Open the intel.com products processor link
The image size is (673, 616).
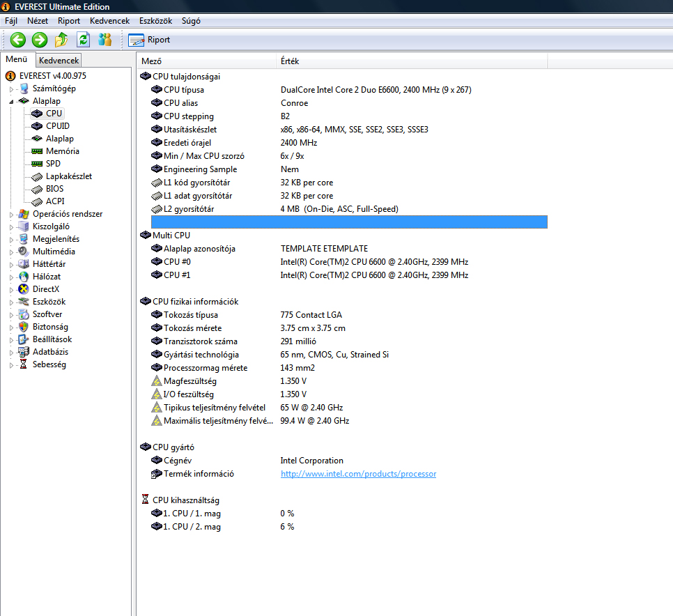(358, 474)
